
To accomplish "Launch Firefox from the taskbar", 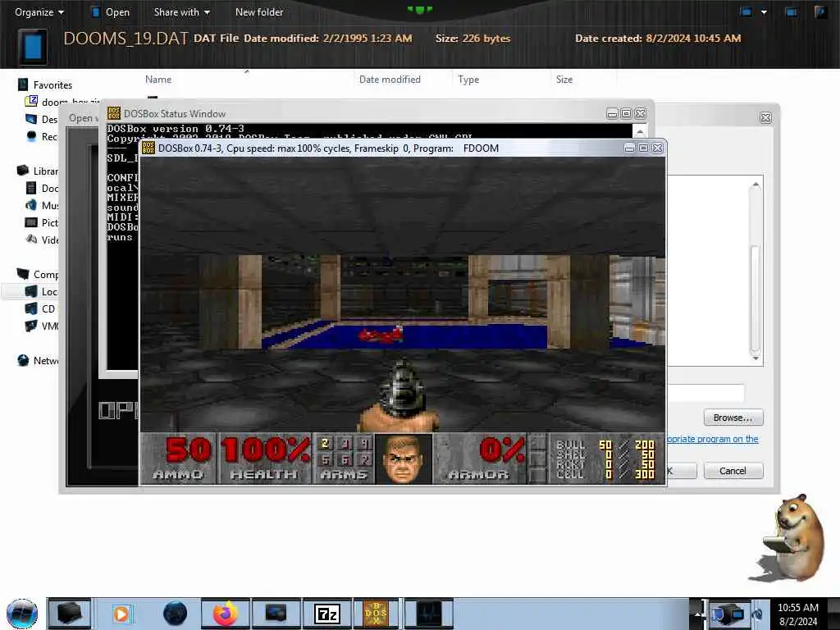I will [x=226, y=614].
